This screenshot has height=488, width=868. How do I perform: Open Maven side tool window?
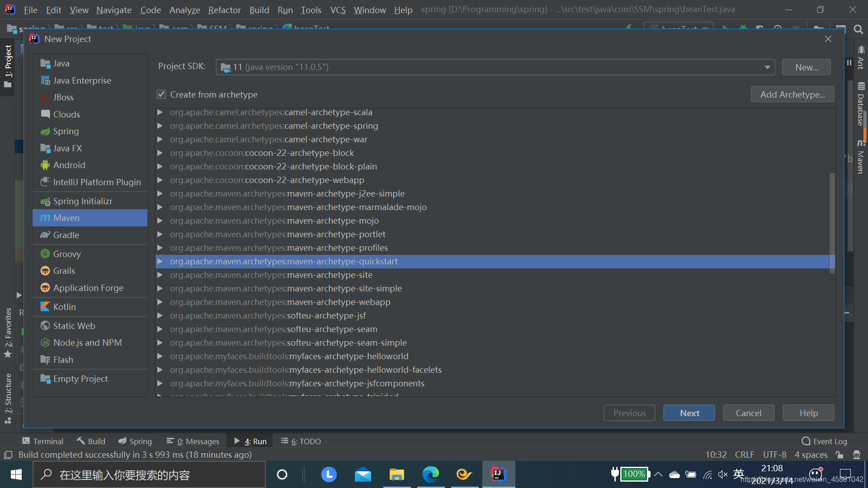click(x=860, y=157)
